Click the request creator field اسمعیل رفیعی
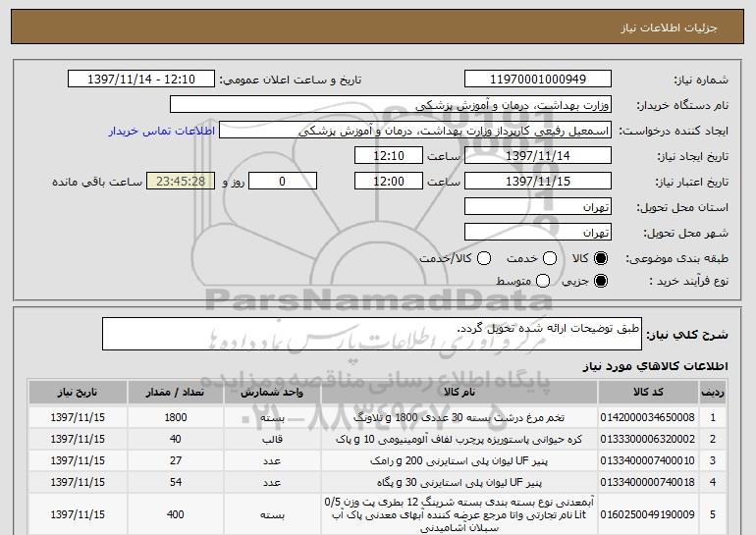Screen dimensions: 756x535 pyautogui.click(x=415, y=131)
